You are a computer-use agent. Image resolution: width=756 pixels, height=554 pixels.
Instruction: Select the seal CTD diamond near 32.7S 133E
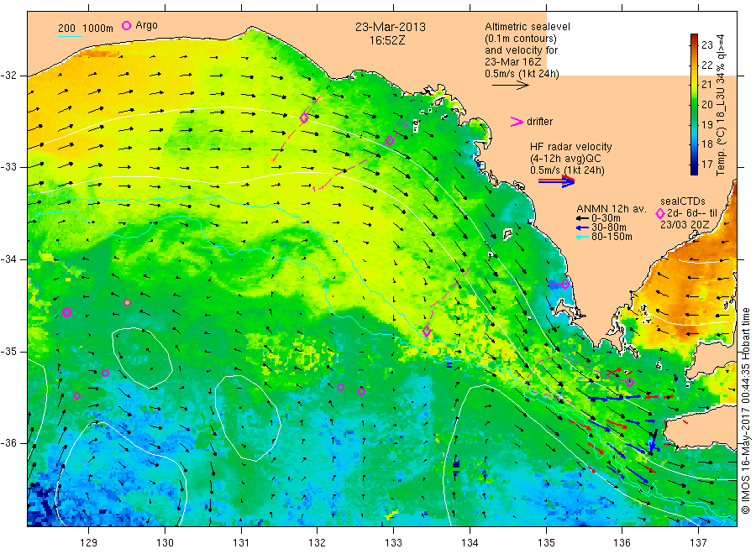click(390, 141)
